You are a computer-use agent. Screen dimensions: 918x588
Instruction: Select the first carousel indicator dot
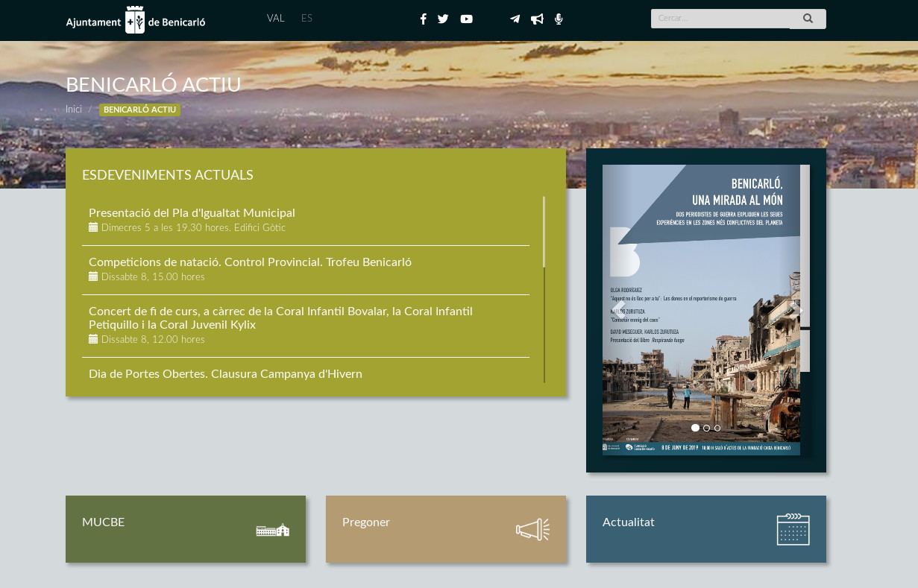click(695, 428)
